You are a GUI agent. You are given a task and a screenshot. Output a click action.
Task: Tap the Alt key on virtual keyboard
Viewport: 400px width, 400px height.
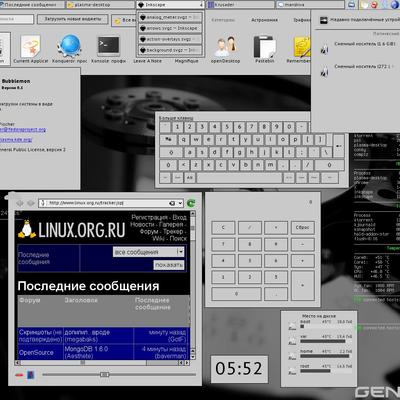(190, 178)
